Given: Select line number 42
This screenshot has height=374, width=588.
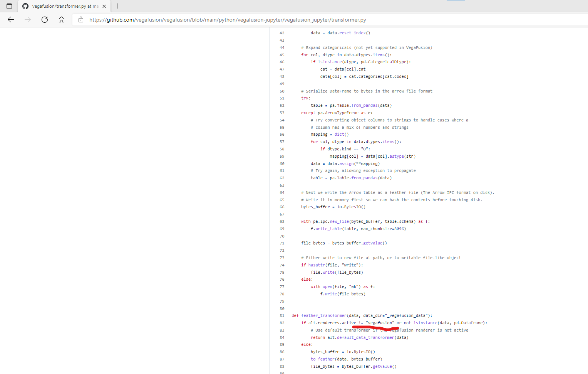Looking at the screenshot, I should pyautogui.click(x=282, y=33).
